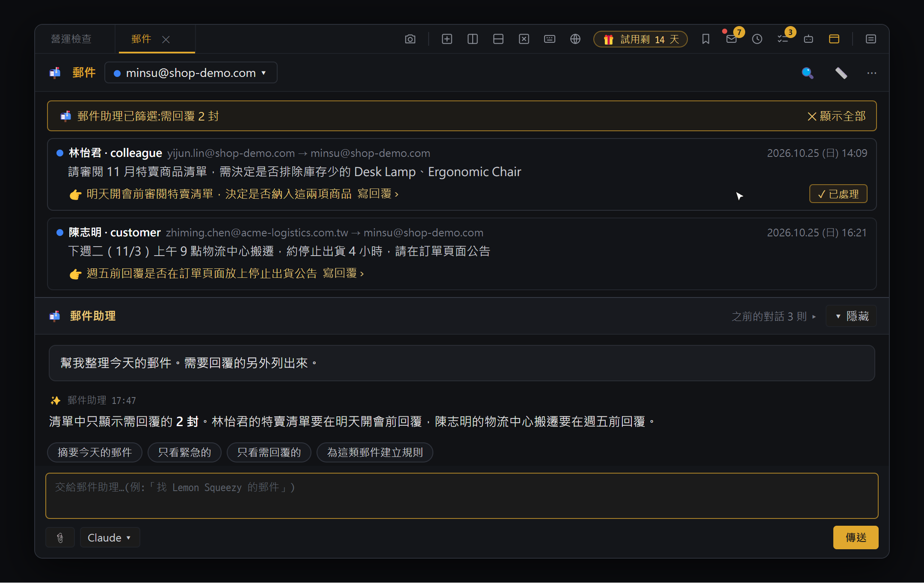Close pane with the boxed X icon

pyautogui.click(x=524, y=39)
